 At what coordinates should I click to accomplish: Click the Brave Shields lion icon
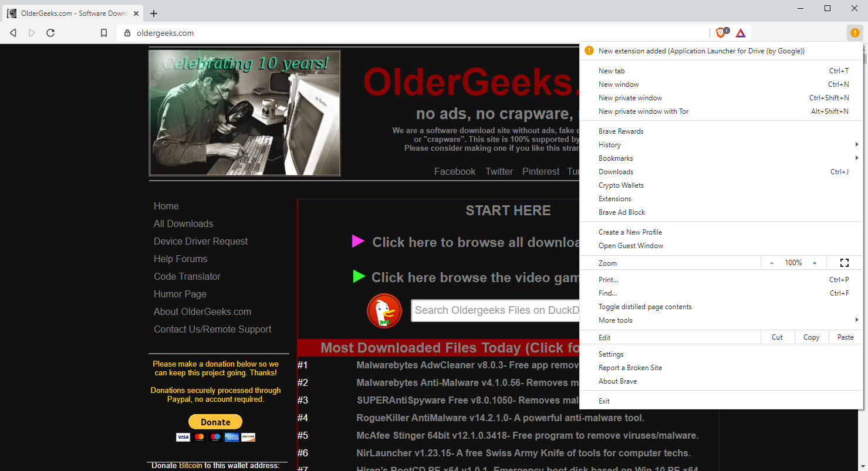click(721, 33)
